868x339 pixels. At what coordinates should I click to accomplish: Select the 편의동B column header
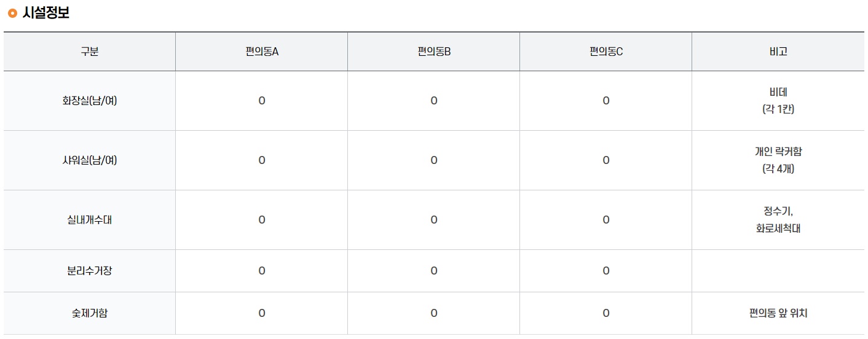(x=434, y=52)
